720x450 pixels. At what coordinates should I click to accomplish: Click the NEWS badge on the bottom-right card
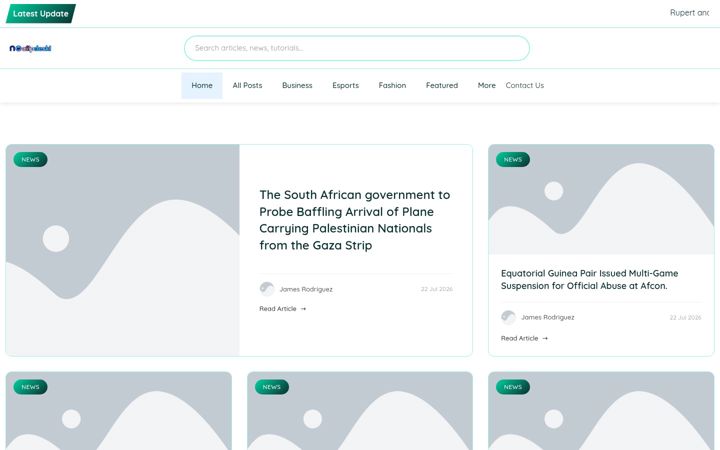pyautogui.click(x=513, y=387)
